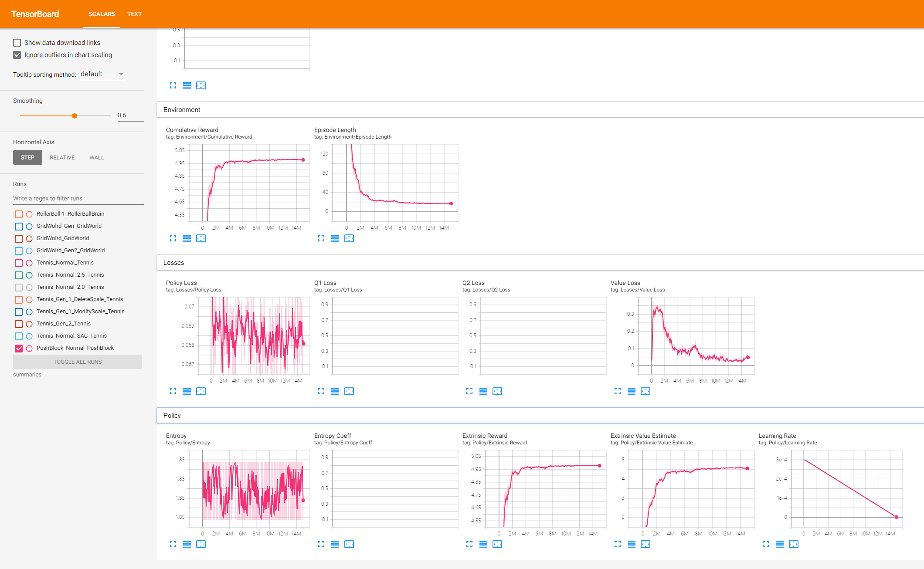The image size is (924, 569).
Task: Enable the Tennis_Gen_1_ModifyScale_Tennis run checkbox
Action: [19, 312]
